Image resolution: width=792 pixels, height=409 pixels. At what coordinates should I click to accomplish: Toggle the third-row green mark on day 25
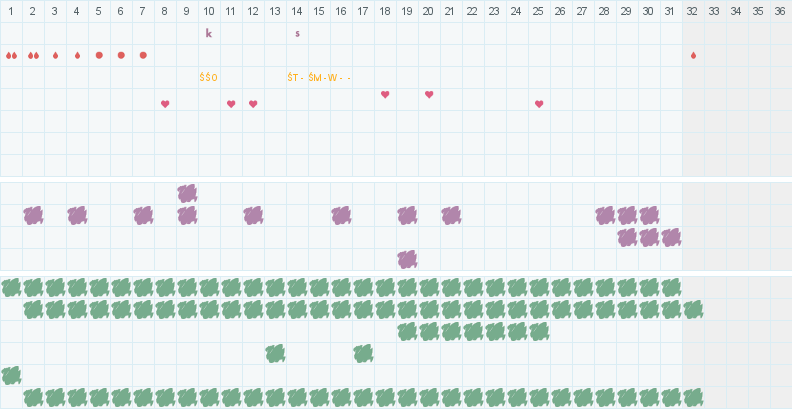pos(539,331)
